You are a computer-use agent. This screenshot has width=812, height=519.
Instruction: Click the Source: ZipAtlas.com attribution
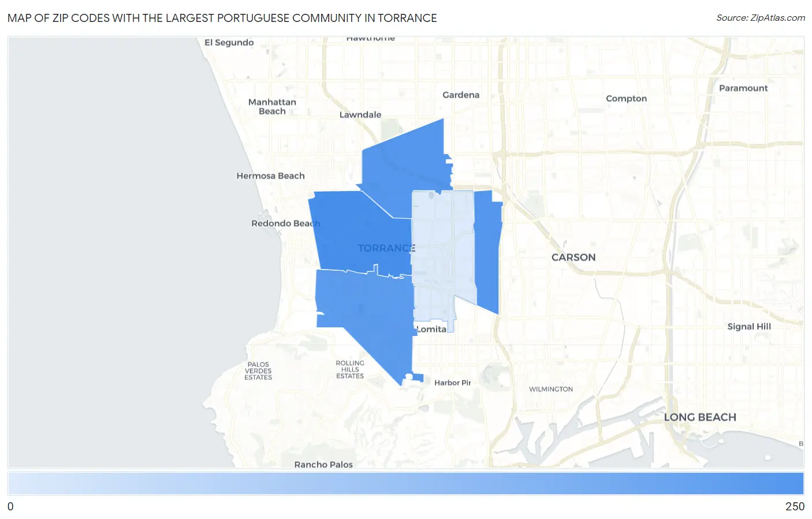click(x=761, y=18)
